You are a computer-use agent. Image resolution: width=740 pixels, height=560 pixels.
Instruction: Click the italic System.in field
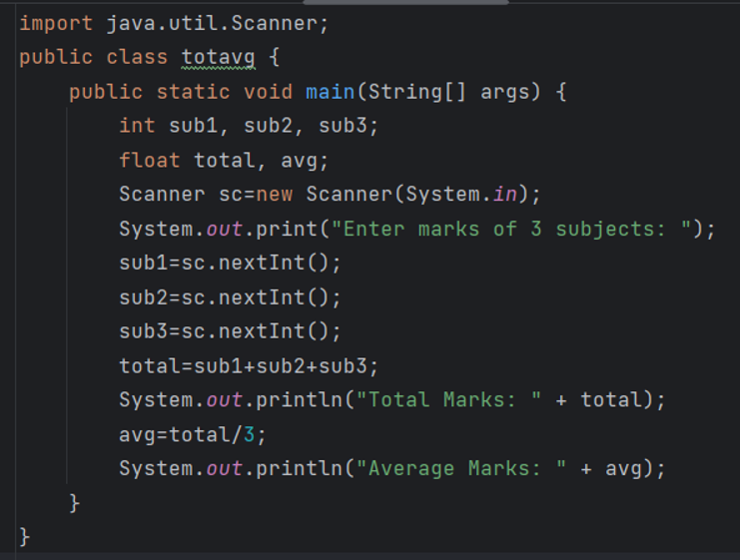[x=504, y=194]
